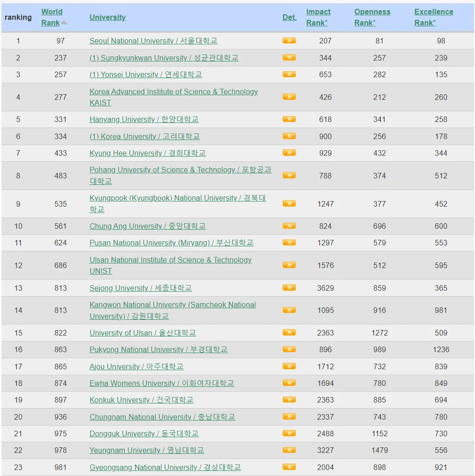Open details icon for Konkuk University

(289, 399)
